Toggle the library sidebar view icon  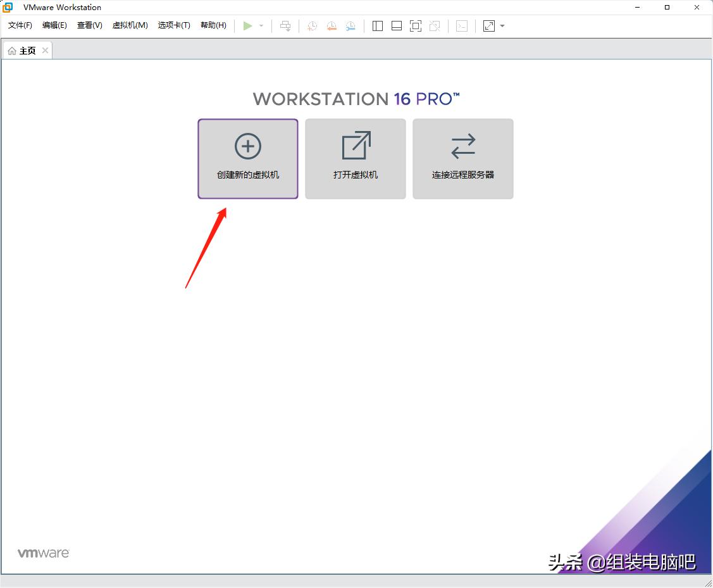378,26
